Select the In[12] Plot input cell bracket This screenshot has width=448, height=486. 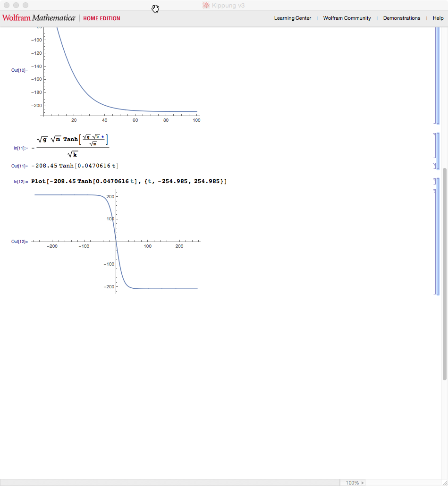435,181
